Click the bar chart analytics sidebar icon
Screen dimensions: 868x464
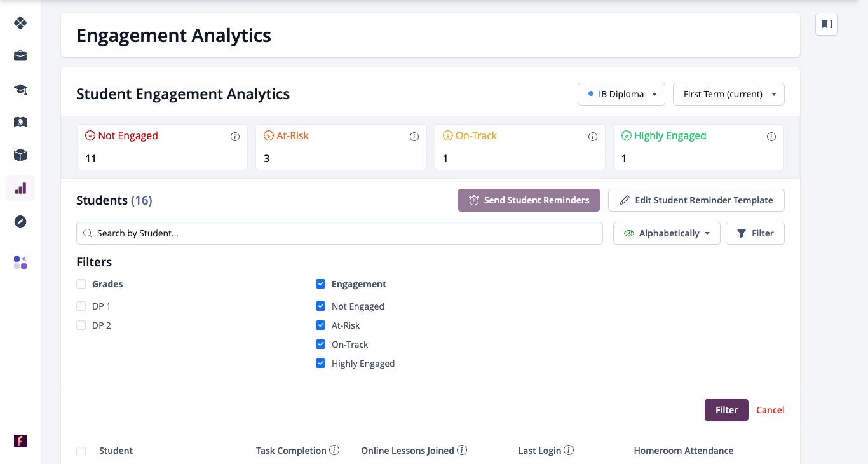point(20,188)
